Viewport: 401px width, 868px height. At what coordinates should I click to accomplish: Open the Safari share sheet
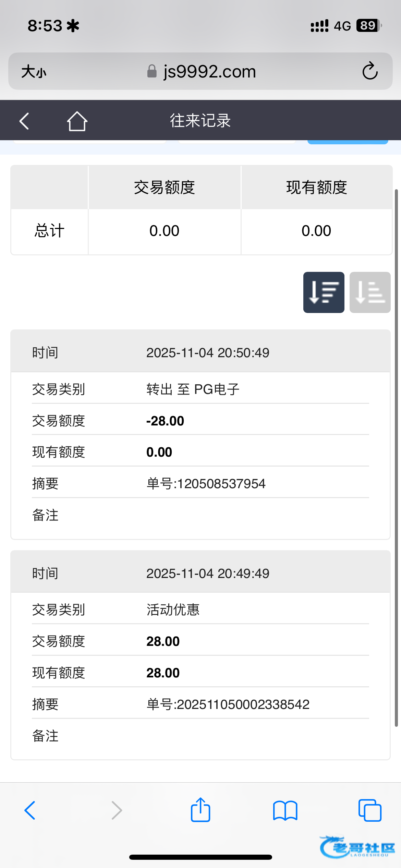click(x=200, y=810)
